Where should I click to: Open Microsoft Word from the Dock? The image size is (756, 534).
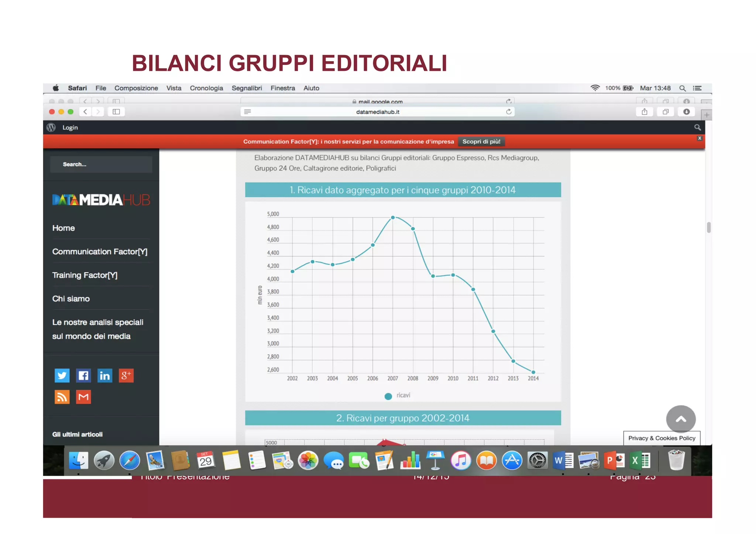[563, 461]
